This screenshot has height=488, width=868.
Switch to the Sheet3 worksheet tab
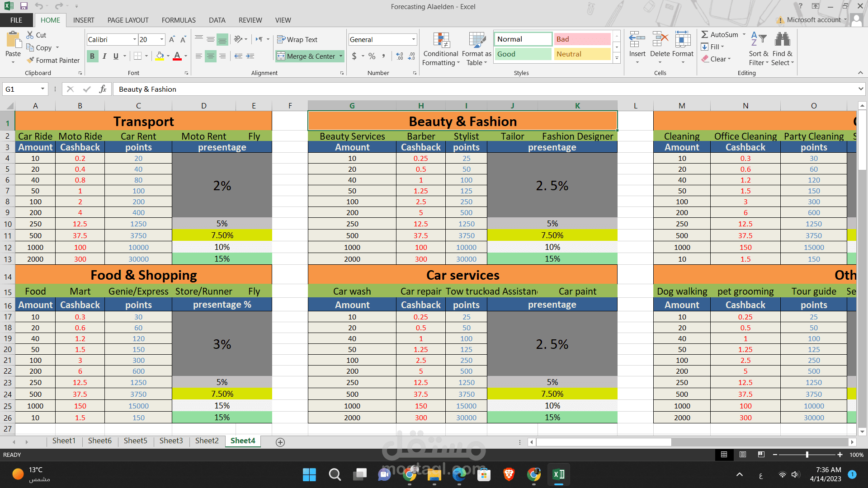point(171,441)
